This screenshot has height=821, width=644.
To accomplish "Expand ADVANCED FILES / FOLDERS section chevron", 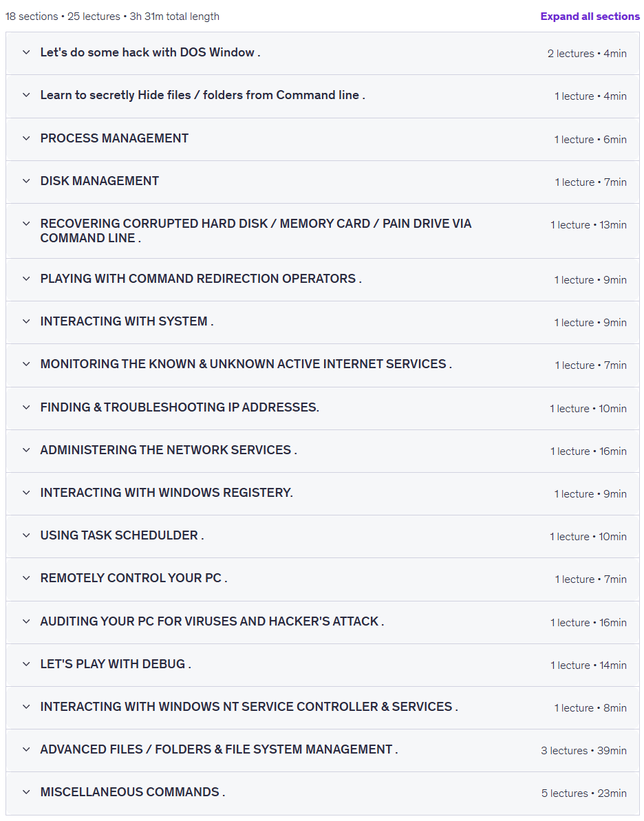I will click(x=26, y=749).
